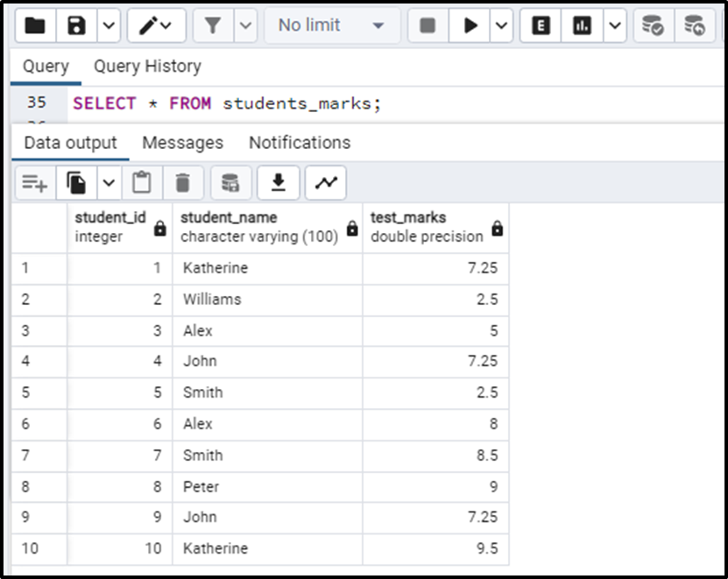Switch to the Query History tab

pos(147,66)
